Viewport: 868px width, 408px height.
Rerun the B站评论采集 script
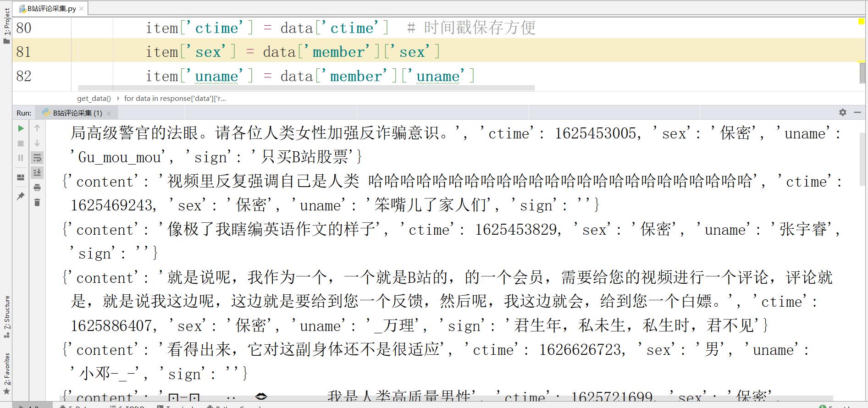(x=21, y=128)
